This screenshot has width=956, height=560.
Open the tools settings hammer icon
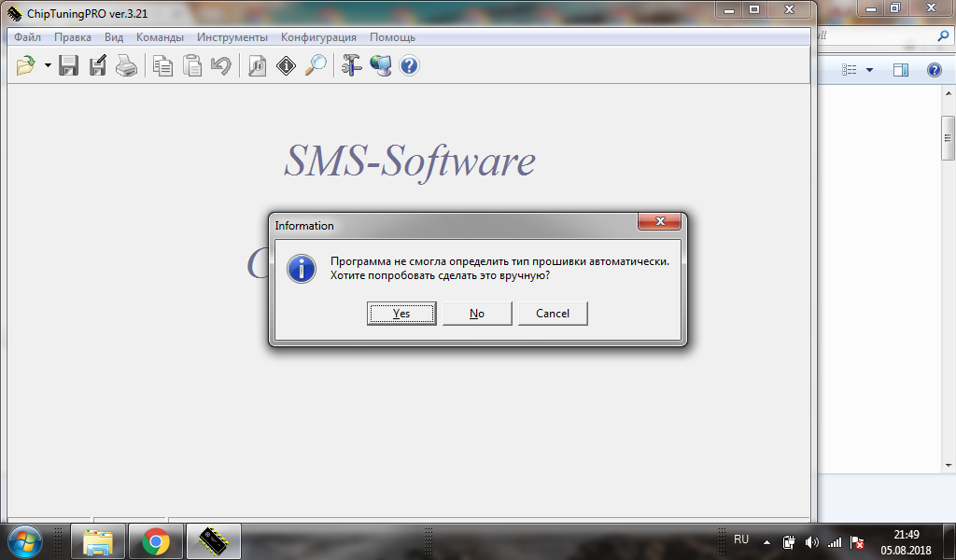[x=351, y=66]
